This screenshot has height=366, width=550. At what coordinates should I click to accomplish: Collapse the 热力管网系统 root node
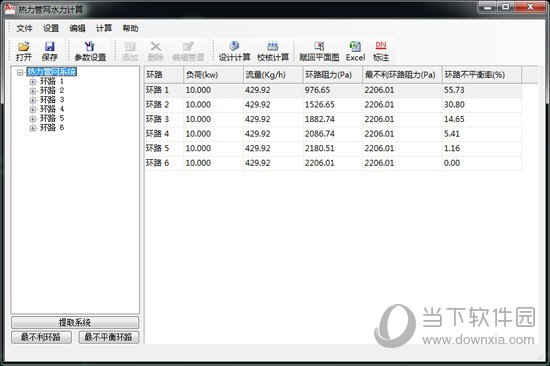point(20,73)
